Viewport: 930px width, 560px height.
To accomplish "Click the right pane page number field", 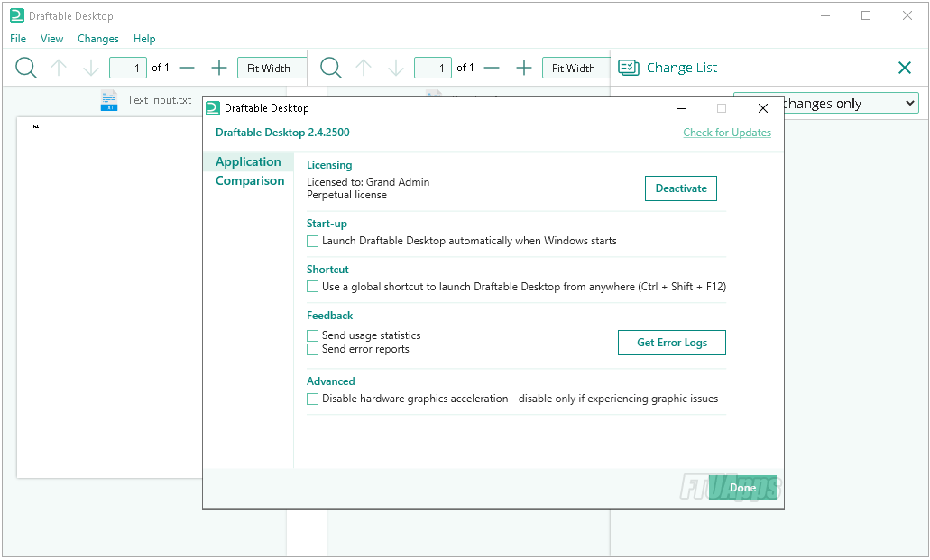I will (x=433, y=68).
